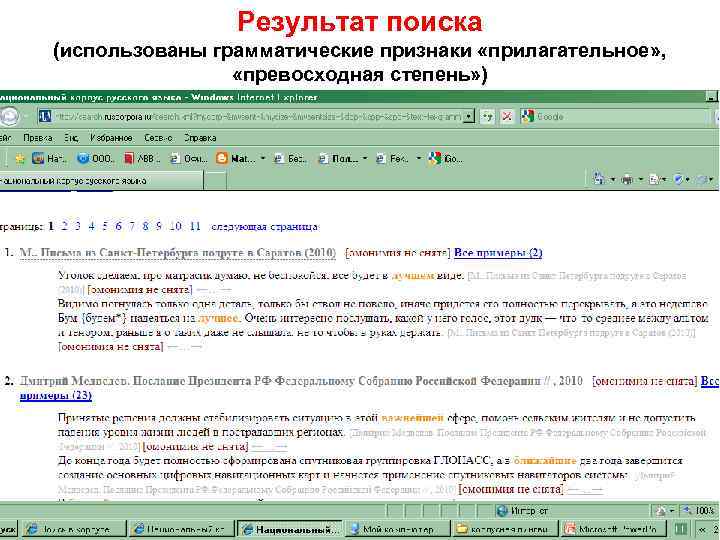Click the ruscorpora address bar URL field
The width and height of the screenshot is (720, 540).
tap(257, 117)
